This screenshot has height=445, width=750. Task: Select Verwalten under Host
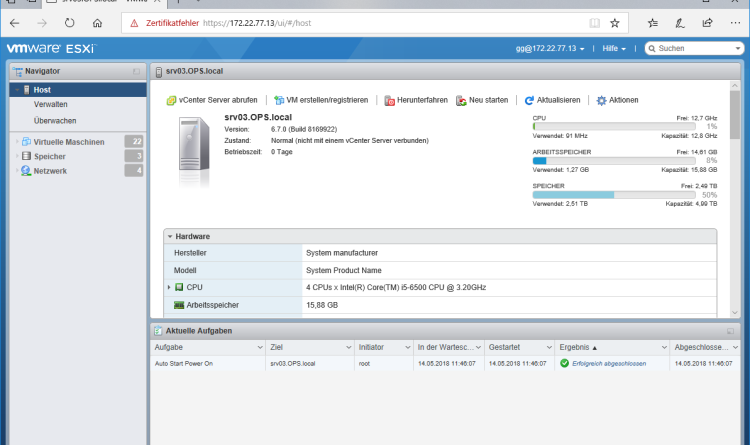coord(51,105)
